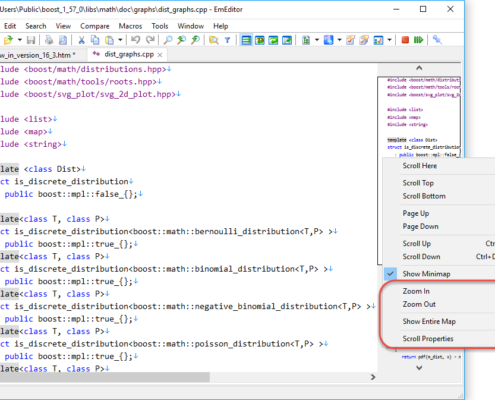Open the Compare menu
This screenshot has height=400, width=495.
tap(95, 26)
